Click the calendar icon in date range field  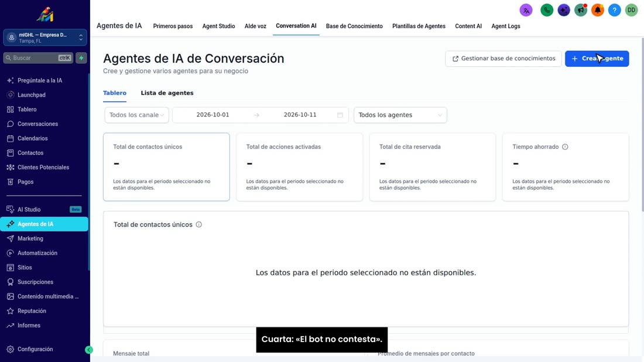pos(340,115)
